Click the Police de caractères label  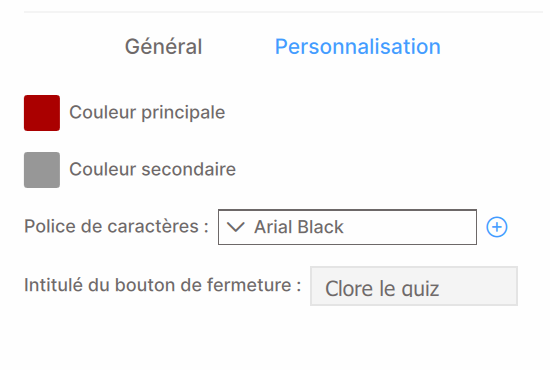116,226
